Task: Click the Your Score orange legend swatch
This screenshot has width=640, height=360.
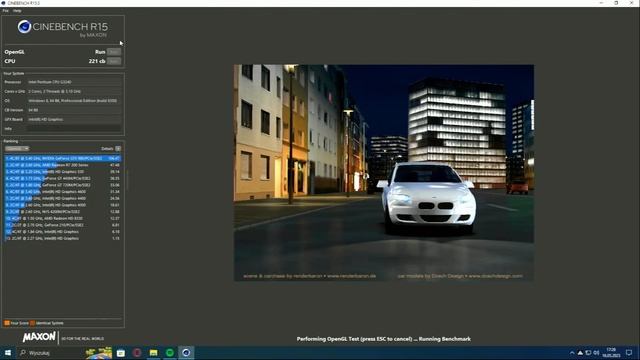Action: pyautogui.click(x=7, y=323)
